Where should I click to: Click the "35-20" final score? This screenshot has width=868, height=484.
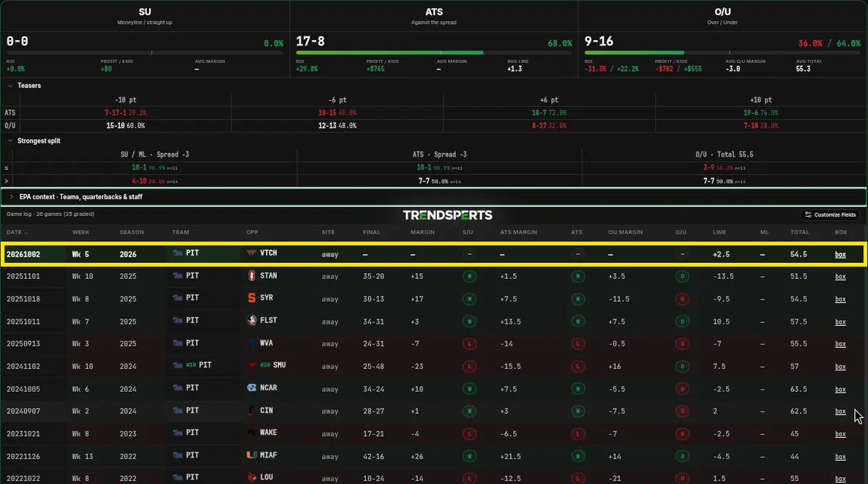point(374,276)
